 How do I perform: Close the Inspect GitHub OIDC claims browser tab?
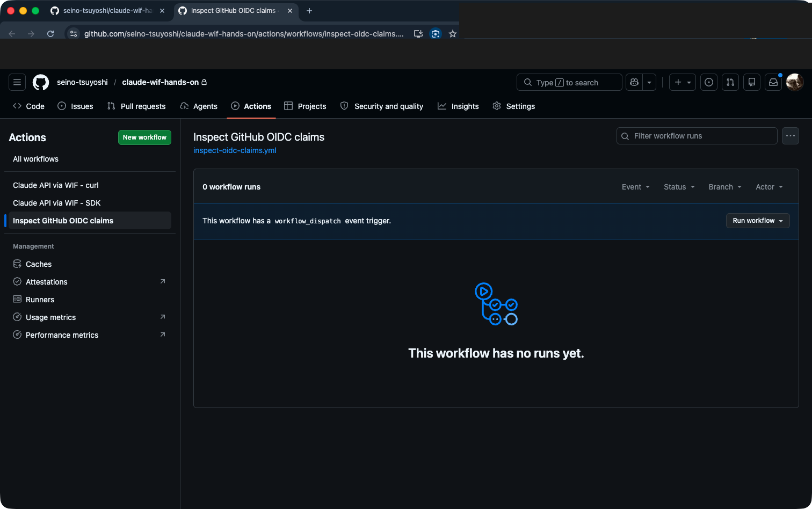[x=290, y=11]
